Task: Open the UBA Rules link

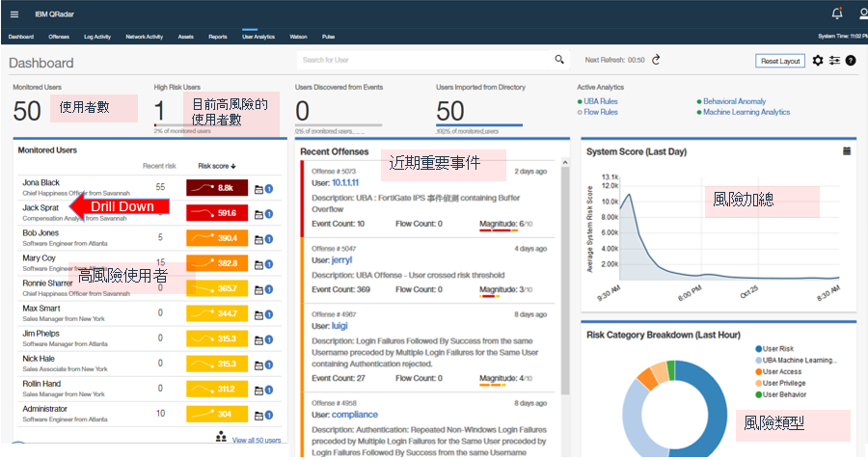Action: [601, 101]
